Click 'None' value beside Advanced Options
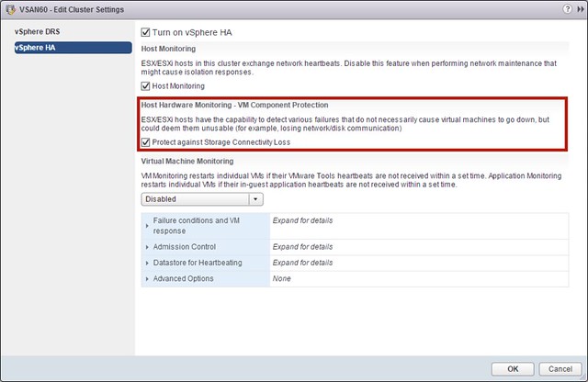 pyautogui.click(x=282, y=278)
